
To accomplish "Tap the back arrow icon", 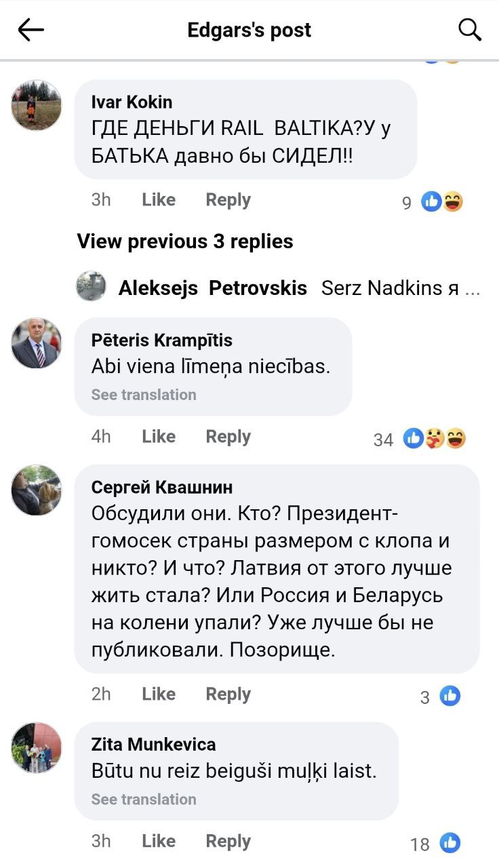I will click(x=31, y=30).
